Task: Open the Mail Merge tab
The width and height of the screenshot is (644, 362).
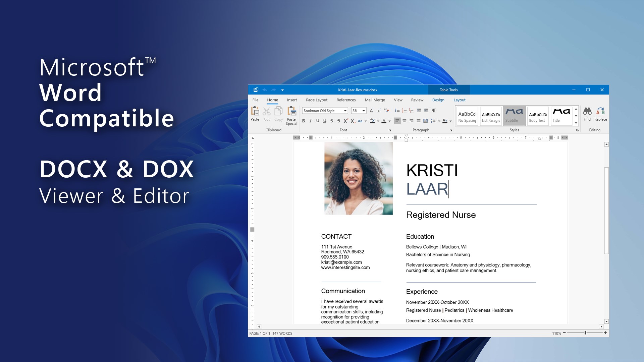Action: (x=375, y=100)
